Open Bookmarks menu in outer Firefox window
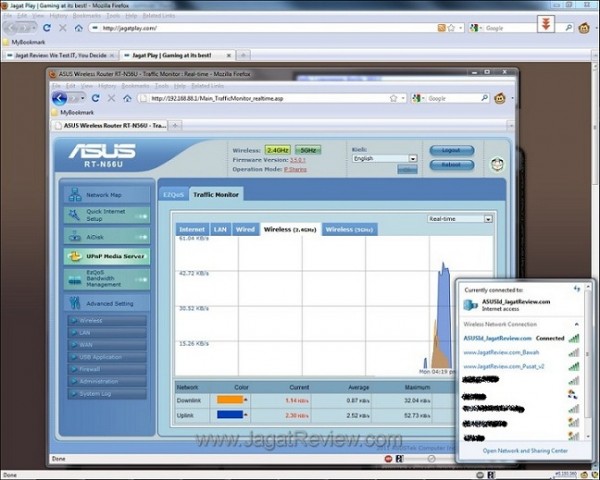 (x=86, y=16)
